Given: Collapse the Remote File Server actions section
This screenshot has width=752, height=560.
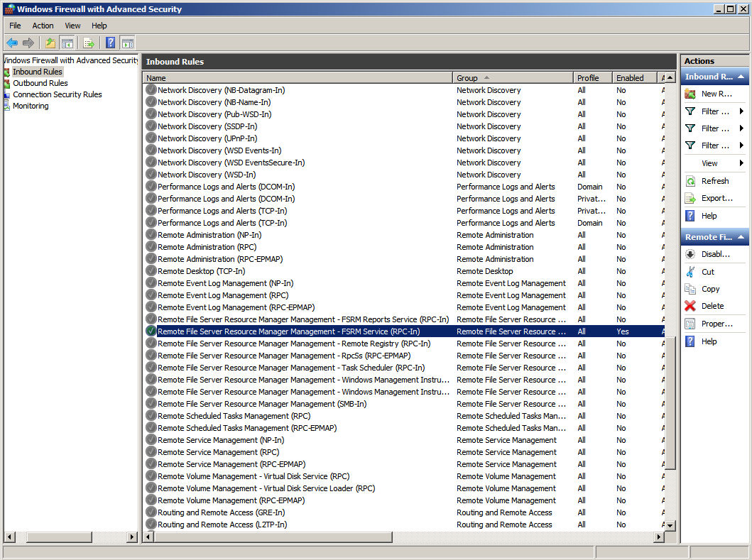Looking at the screenshot, I should (x=741, y=237).
